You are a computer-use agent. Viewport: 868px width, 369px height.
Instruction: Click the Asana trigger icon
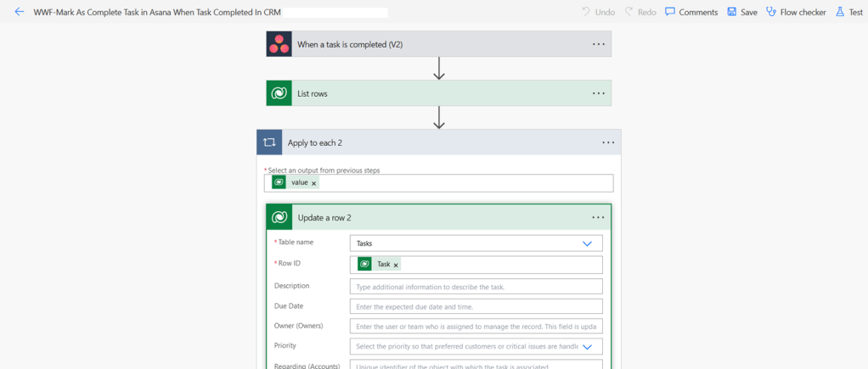279,44
